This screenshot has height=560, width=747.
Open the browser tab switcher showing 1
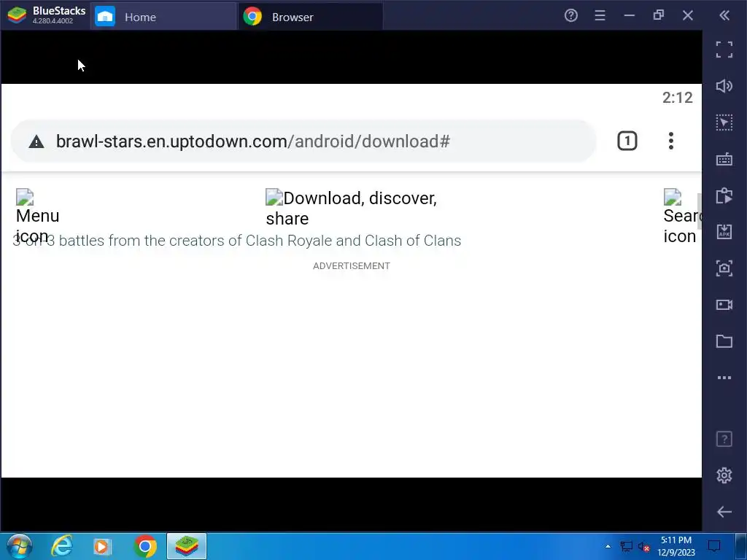[627, 141]
